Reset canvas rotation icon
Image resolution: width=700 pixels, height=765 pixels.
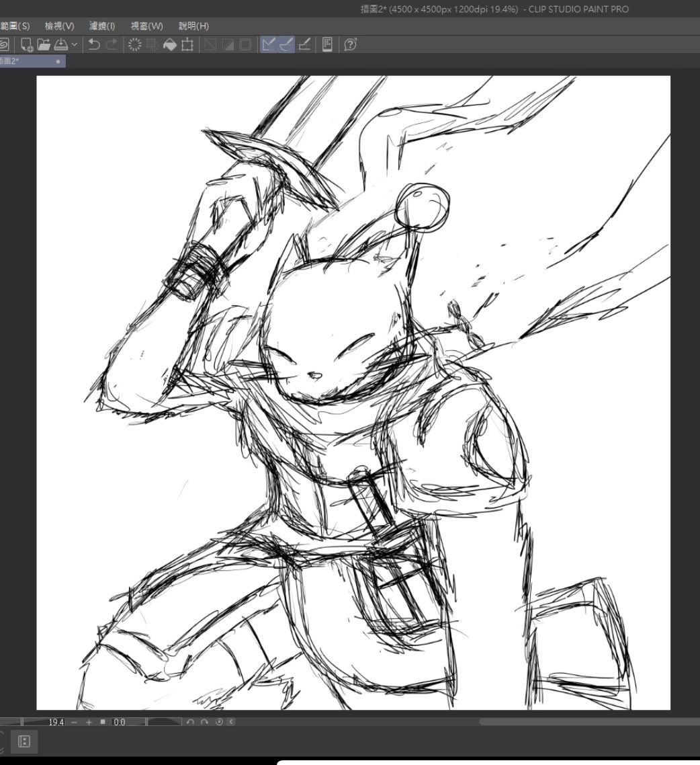pyautogui.click(x=219, y=721)
